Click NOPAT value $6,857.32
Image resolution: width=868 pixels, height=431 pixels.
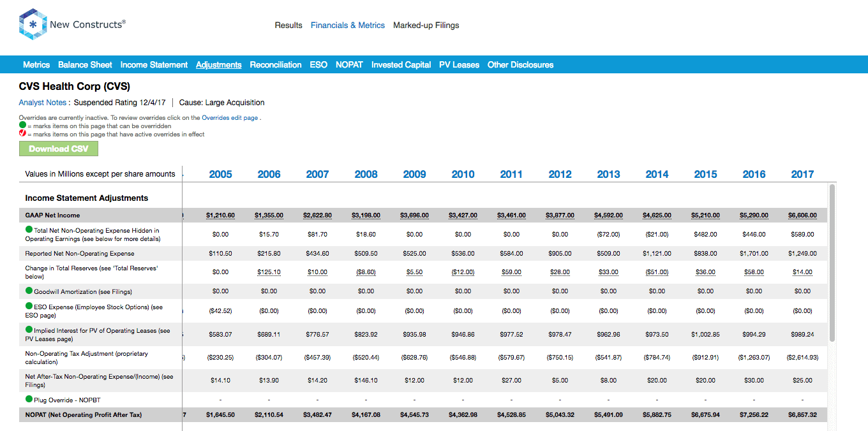point(803,415)
